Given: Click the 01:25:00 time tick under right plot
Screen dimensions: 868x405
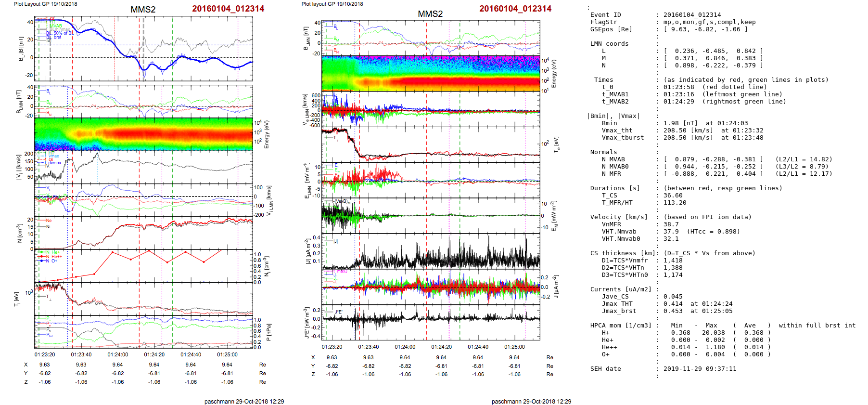Looking at the screenshot, I should pyautogui.click(x=514, y=347).
